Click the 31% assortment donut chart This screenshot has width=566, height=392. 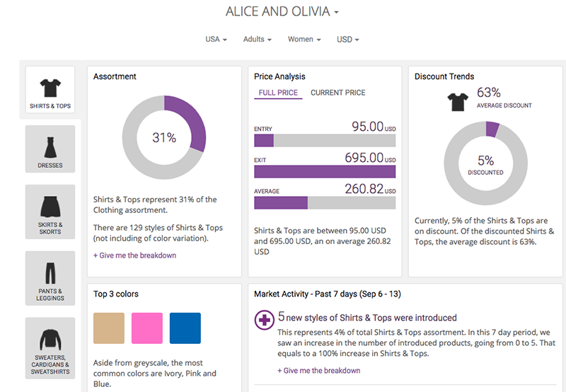tap(163, 137)
